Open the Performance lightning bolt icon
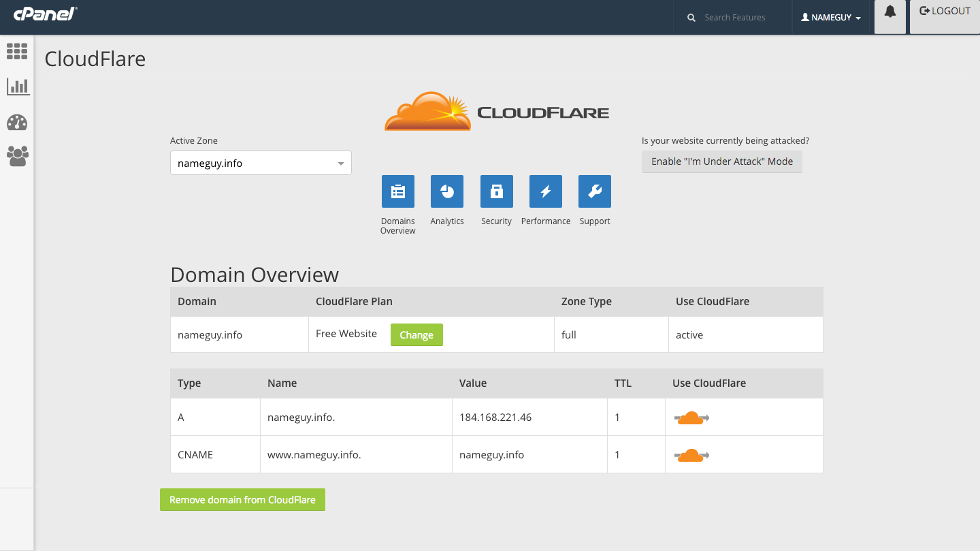The width and height of the screenshot is (980, 551). click(x=545, y=191)
